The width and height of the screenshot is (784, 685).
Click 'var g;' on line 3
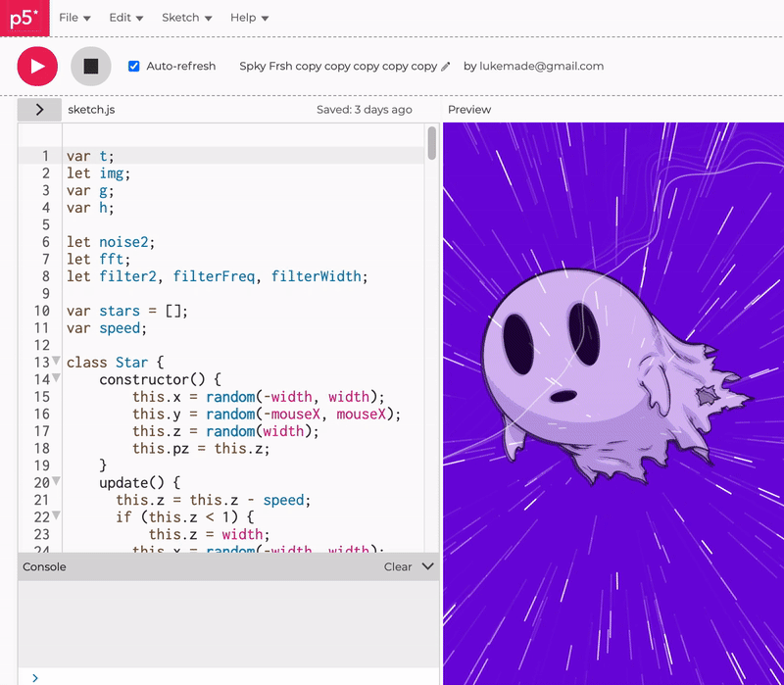90,190
